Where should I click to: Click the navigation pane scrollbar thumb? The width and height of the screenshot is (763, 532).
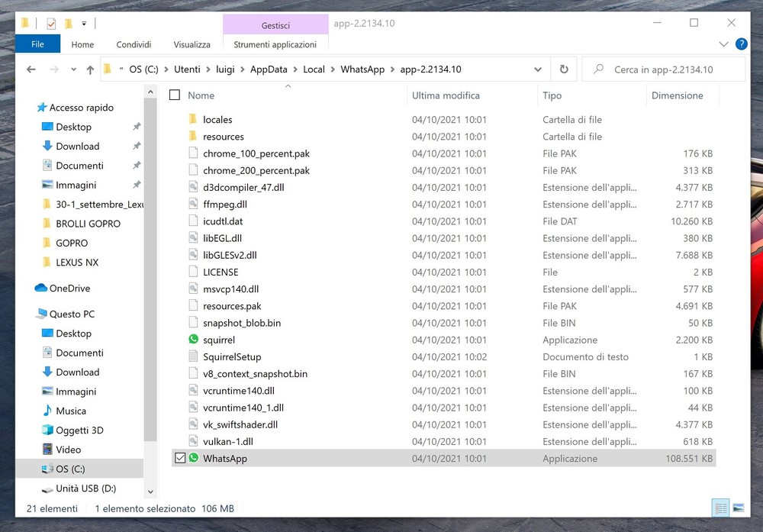pos(150,270)
